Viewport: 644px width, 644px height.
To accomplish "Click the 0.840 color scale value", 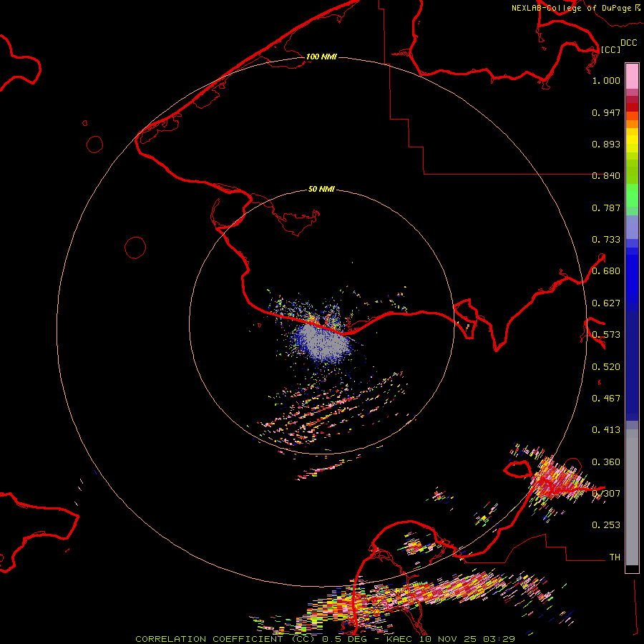I will click(x=606, y=176).
